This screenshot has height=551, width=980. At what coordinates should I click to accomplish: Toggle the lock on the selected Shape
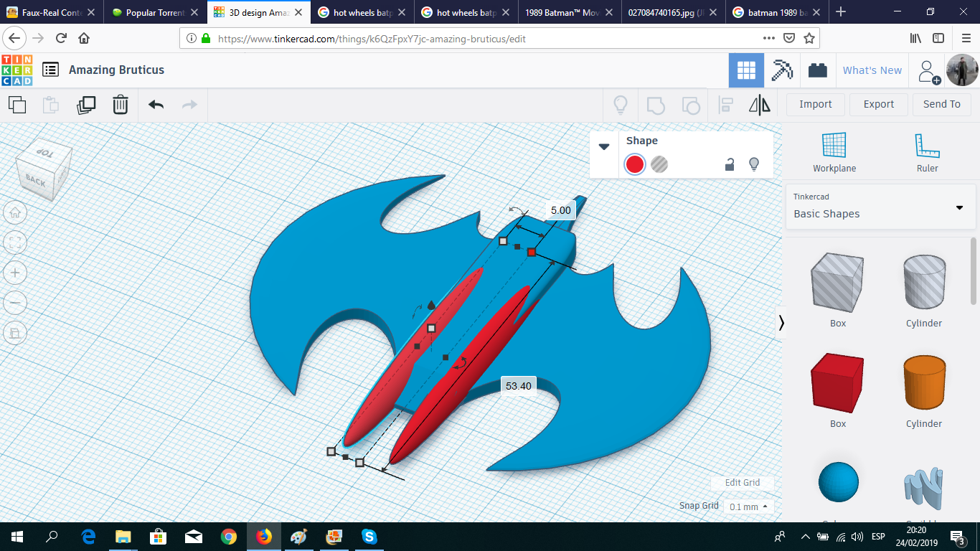click(729, 164)
